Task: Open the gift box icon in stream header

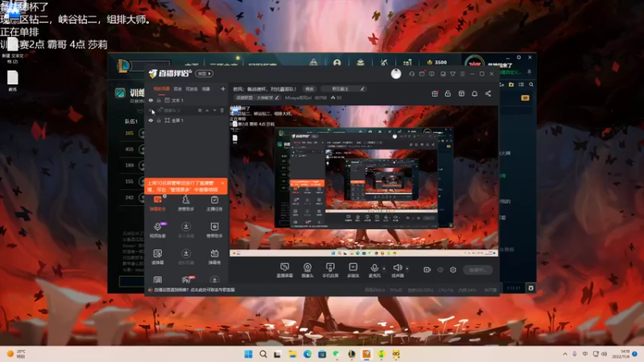Action: pyautogui.click(x=435, y=93)
